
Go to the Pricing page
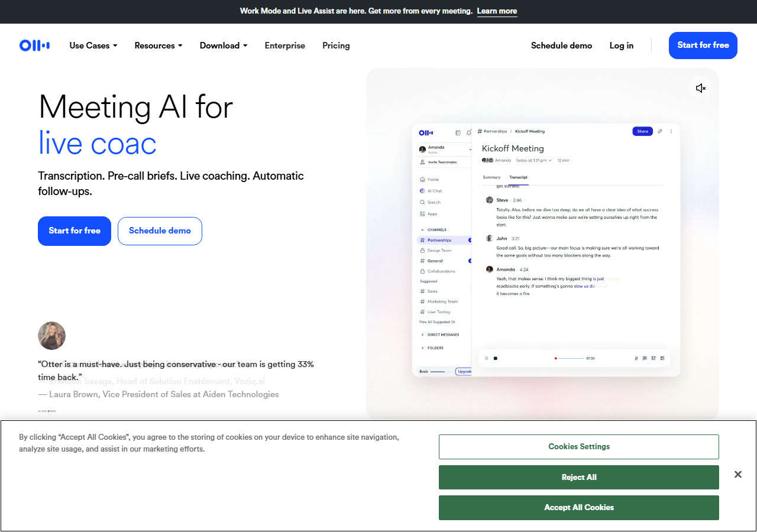[336, 46]
